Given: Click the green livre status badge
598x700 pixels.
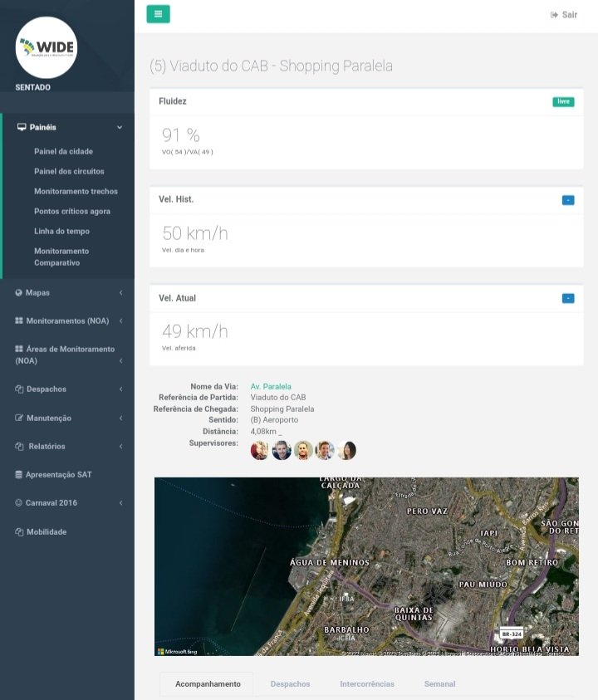Looking at the screenshot, I should 563,102.
